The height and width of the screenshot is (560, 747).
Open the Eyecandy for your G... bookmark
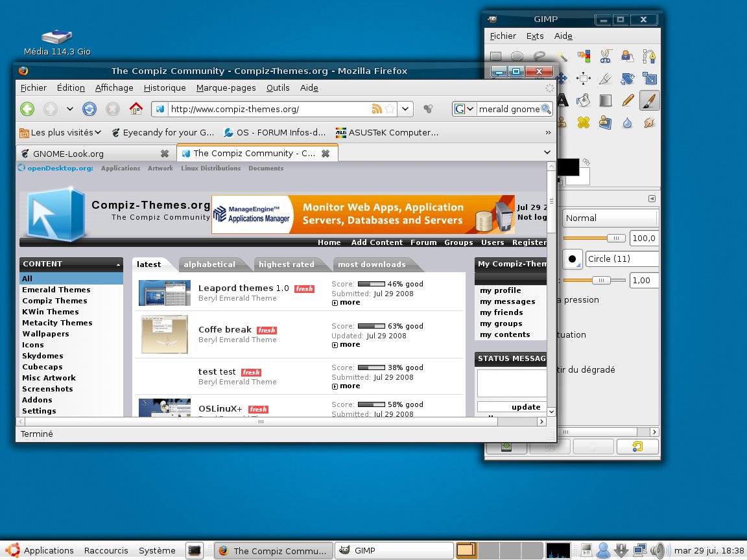(x=163, y=132)
